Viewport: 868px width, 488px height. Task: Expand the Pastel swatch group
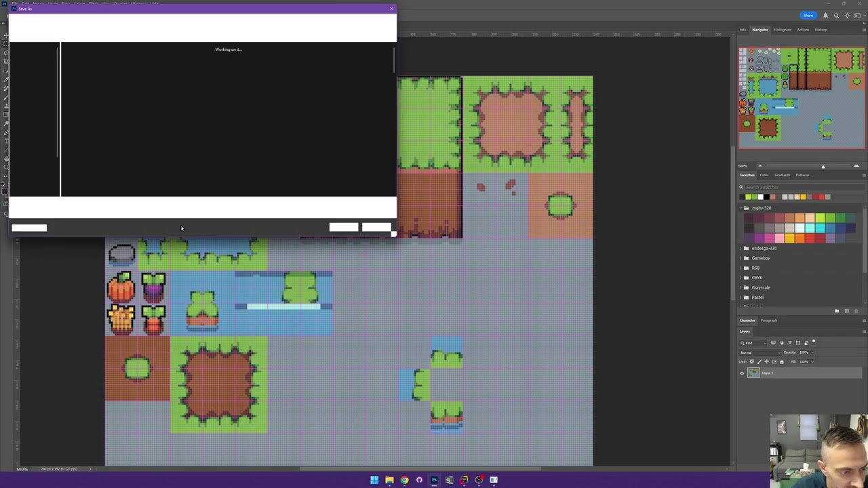point(741,297)
